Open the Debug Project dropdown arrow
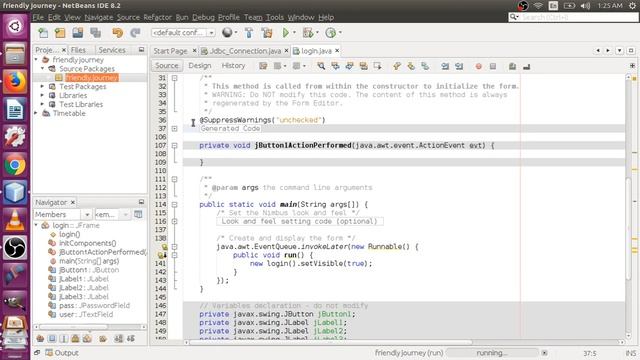Image resolution: width=640 pixels, height=360 pixels. click(x=317, y=33)
